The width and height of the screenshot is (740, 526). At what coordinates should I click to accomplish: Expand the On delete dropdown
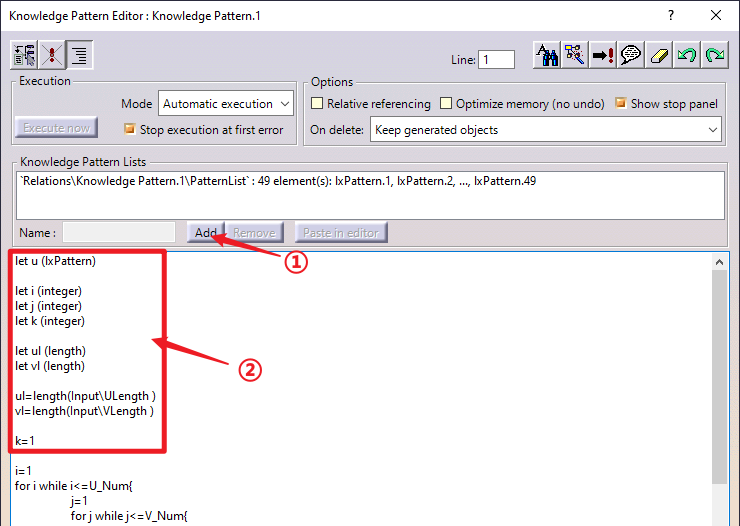click(x=546, y=130)
